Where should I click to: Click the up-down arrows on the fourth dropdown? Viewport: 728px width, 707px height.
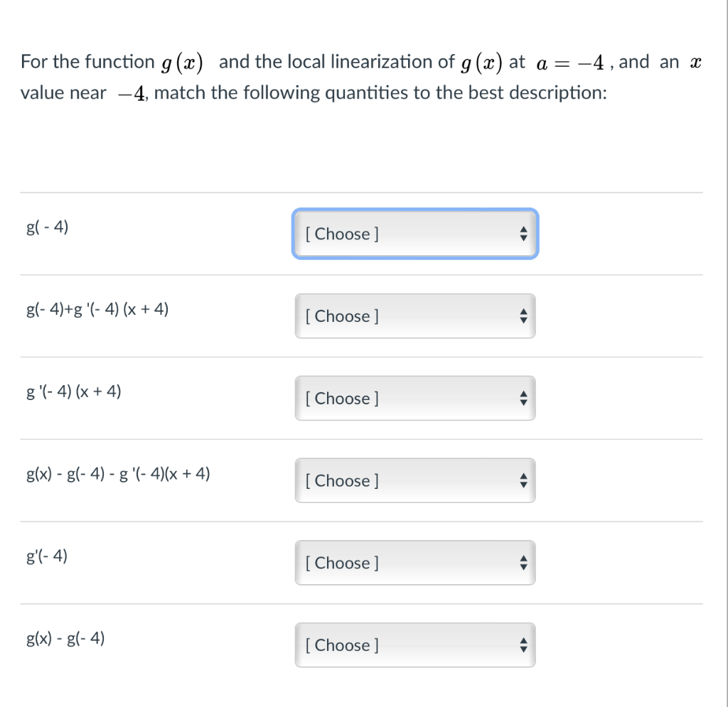click(524, 480)
